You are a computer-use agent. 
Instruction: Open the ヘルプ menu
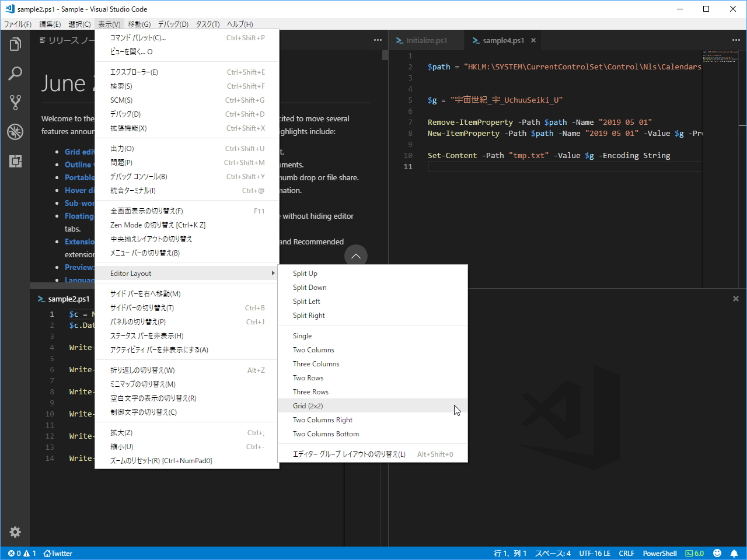239,24
